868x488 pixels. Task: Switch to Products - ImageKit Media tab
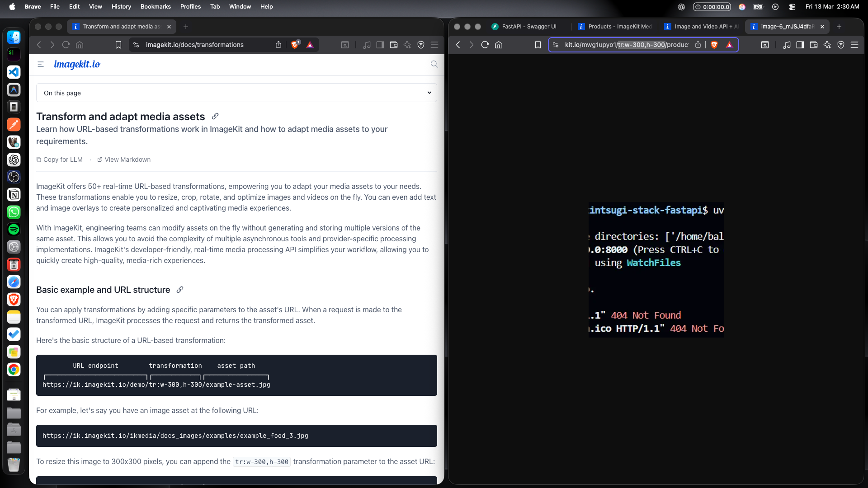click(x=615, y=27)
